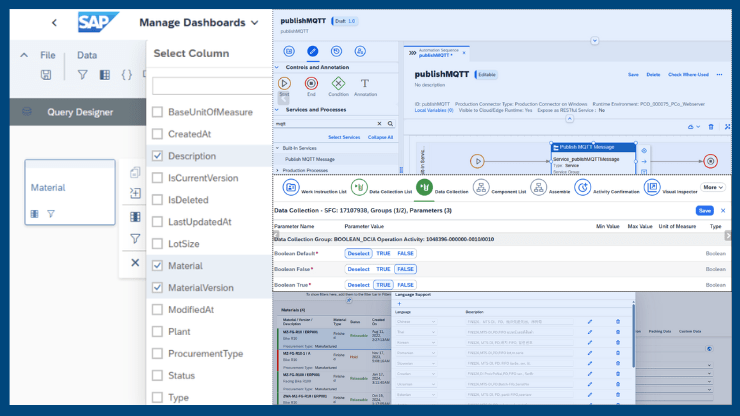Clear the mqtt search with its X icon

click(x=379, y=124)
